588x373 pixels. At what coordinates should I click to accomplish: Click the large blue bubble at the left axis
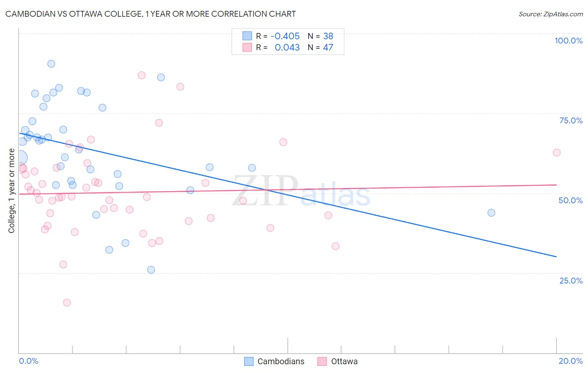click(x=19, y=158)
